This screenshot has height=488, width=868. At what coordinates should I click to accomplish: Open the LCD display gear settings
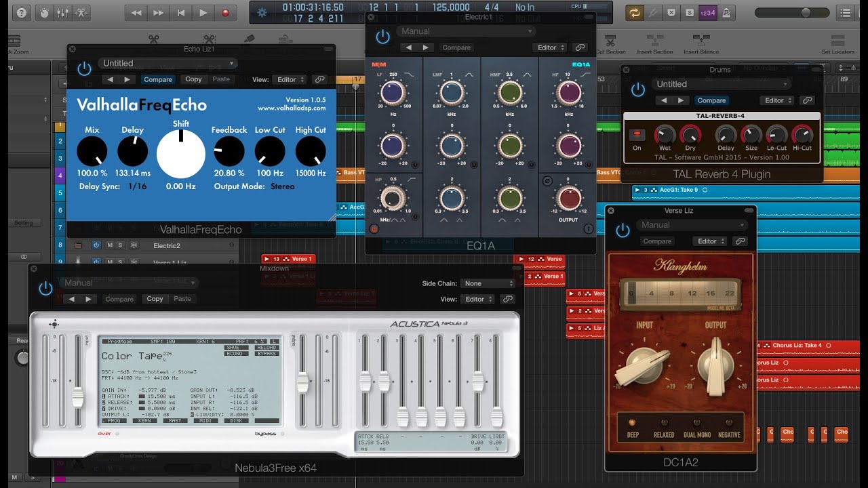click(262, 12)
